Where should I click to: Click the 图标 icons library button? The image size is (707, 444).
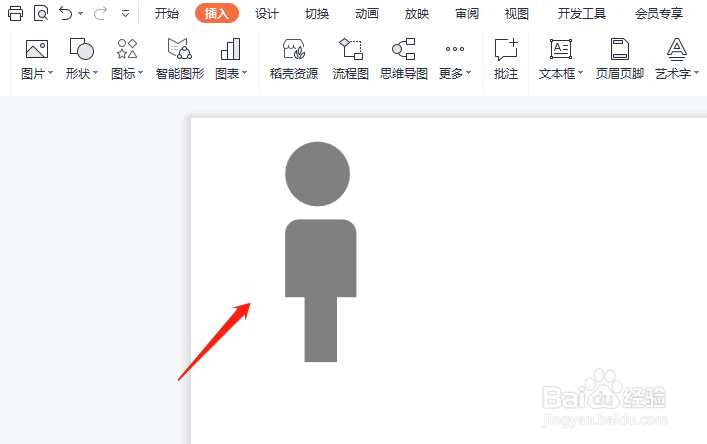pyautogui.click(x=127, y=49)
